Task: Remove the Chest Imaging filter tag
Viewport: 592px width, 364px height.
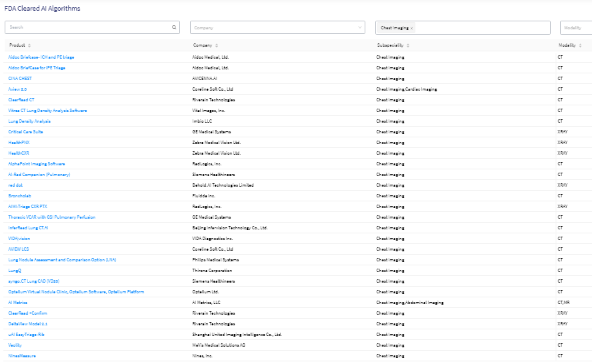Action: pyautogui.click(x=412, y=28)
